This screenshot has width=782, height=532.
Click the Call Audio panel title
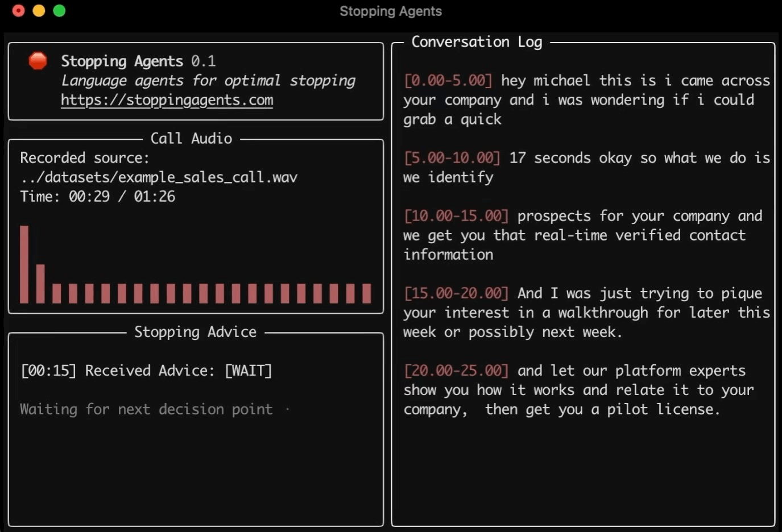pyautogui.click(x=191, y=139)
